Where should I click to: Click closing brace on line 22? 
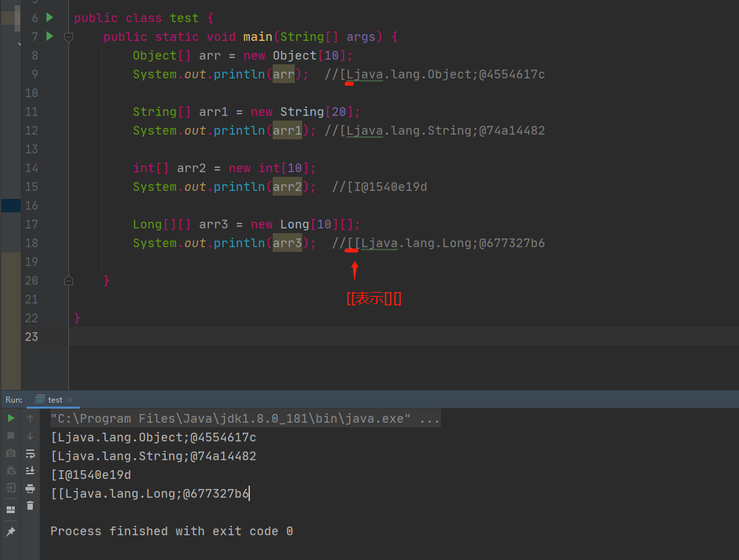[x=77, y=318]
